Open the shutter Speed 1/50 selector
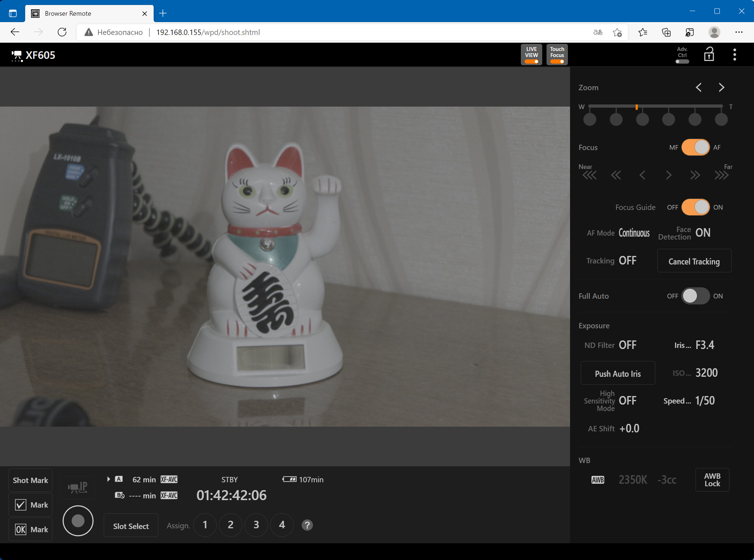 click(x=704, y=401)
